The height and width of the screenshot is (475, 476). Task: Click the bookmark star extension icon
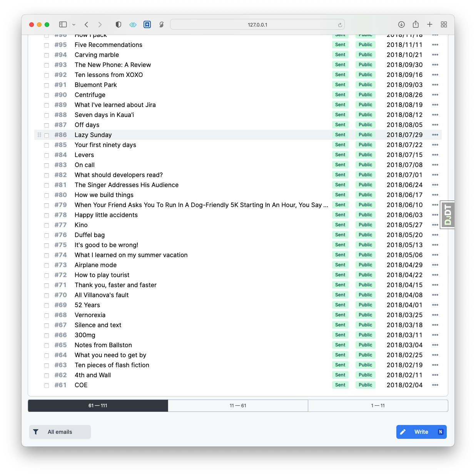tap(147, 25)
